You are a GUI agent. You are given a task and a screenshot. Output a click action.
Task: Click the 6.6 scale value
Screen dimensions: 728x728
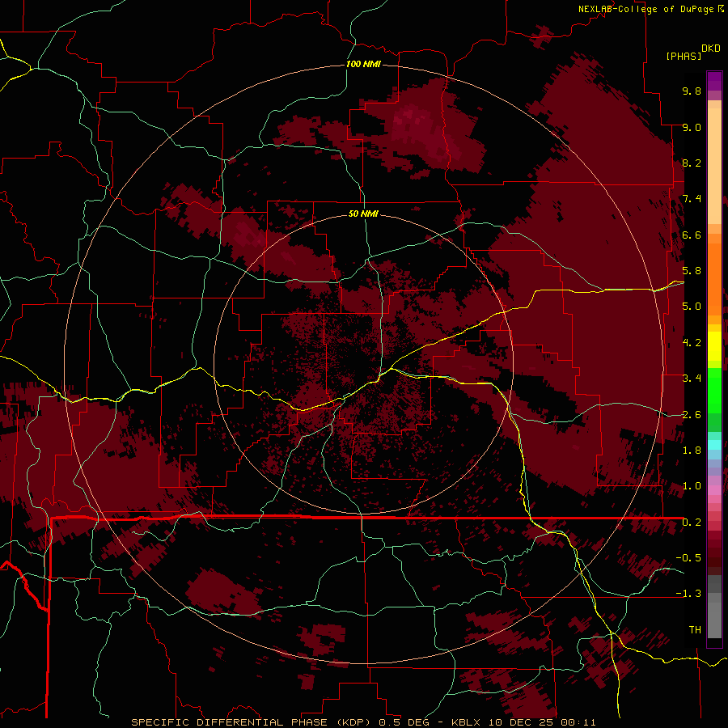[692, 235]
